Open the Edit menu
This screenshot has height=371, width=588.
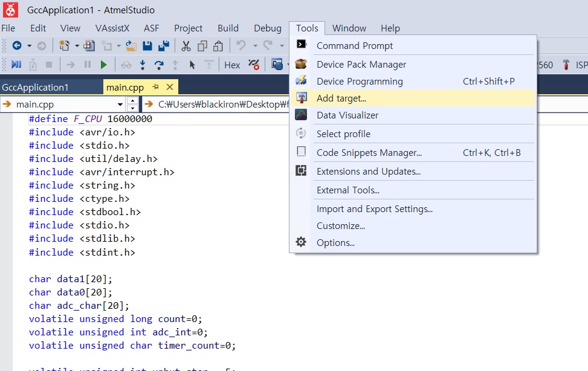coord(38,28)
